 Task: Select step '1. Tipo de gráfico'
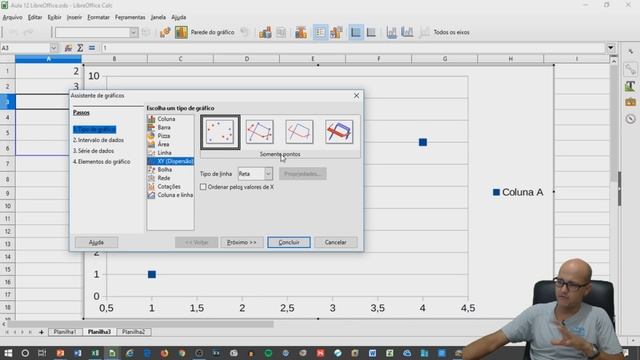pyautogui.click(x=94, y=129)
